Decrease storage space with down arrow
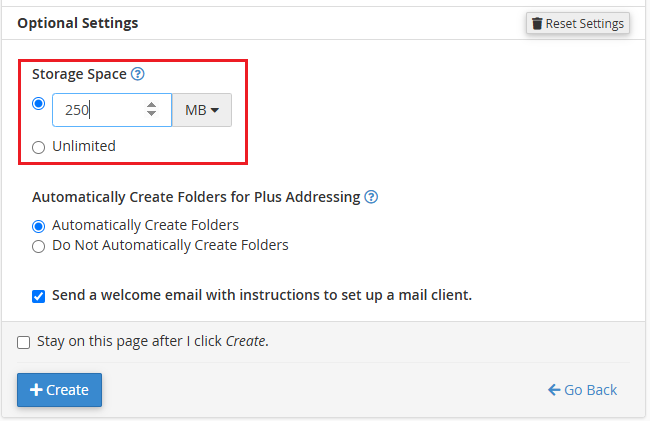This screenshot has width=650, height=421. (151, 115)
